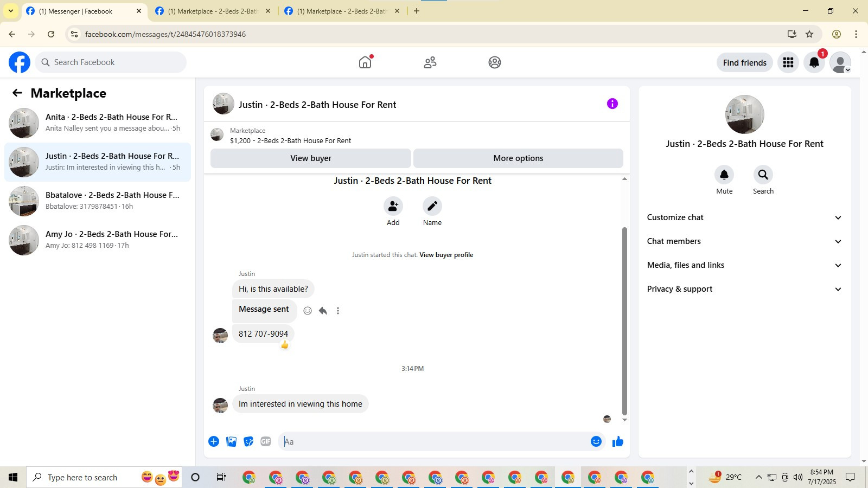Viewport: 868px width, 488px height.
Task: Open the emoji picker in message box
Action: click(596, 441)
